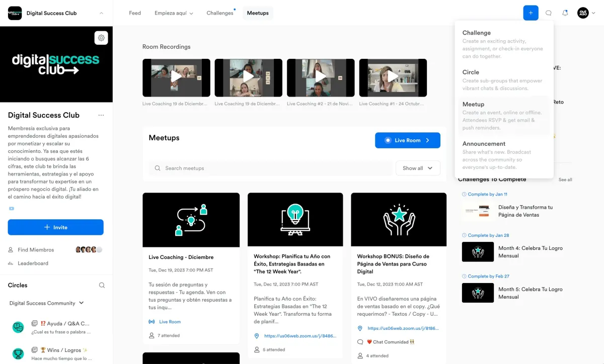This screenshot has height=364, width=604.
Task: Play the first Live Coaching 19 de Diciembre recording
Action: point(176,78)
